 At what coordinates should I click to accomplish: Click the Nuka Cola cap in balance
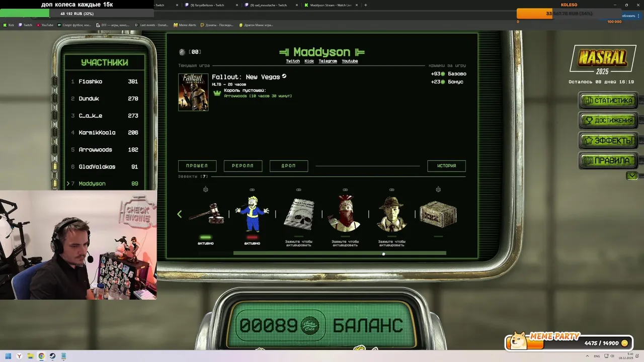pyautogui.click(x=309, y=325)
